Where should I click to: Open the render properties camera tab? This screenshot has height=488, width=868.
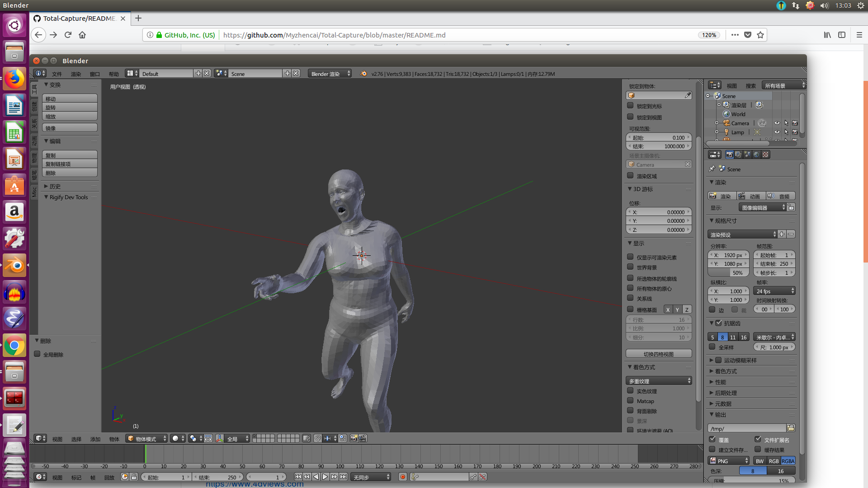coord(729,155)
